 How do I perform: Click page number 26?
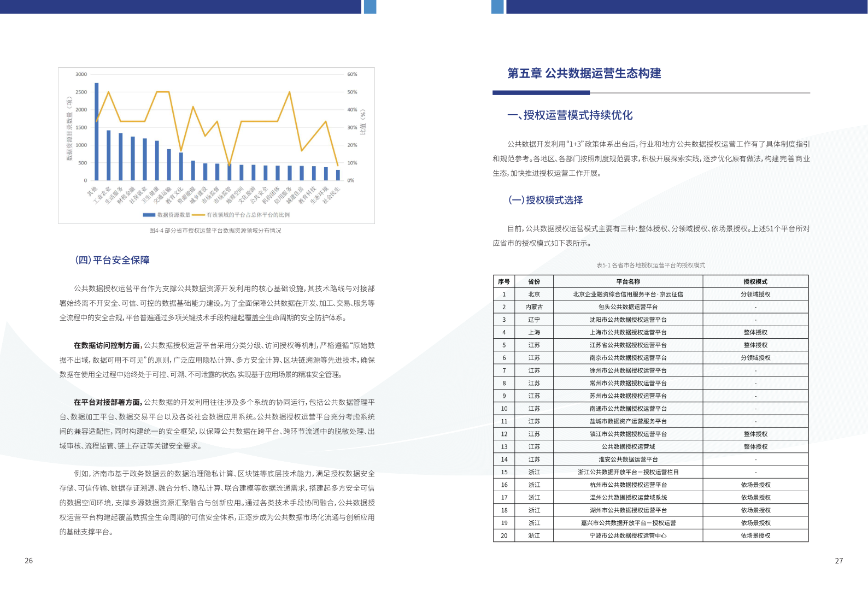tap(28, 561)
